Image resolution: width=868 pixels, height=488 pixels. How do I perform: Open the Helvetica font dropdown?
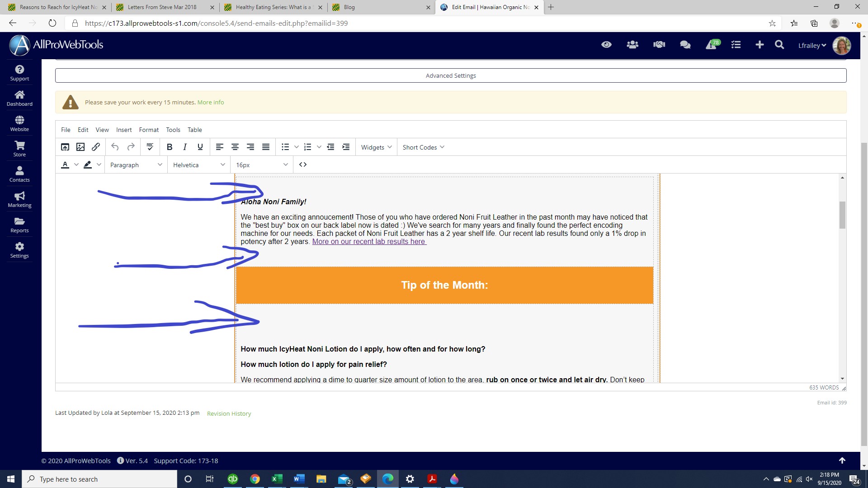199,164
